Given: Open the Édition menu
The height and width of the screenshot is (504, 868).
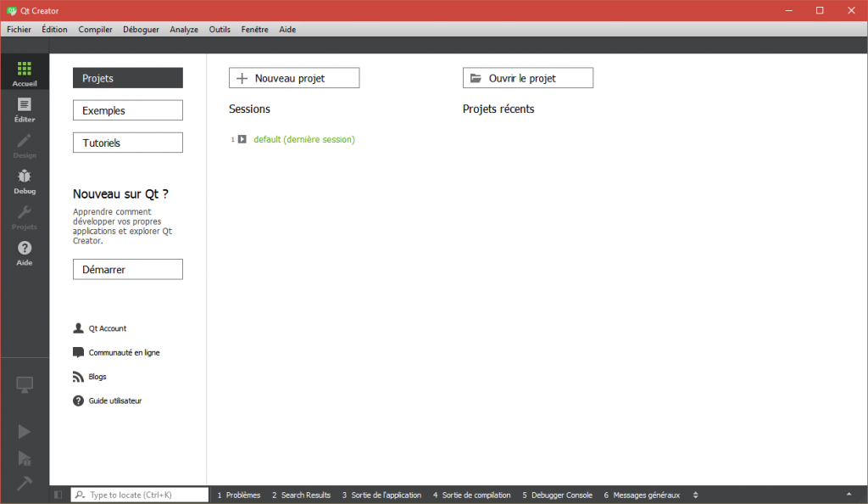Looking at the screenshot, I should [54, 30].
